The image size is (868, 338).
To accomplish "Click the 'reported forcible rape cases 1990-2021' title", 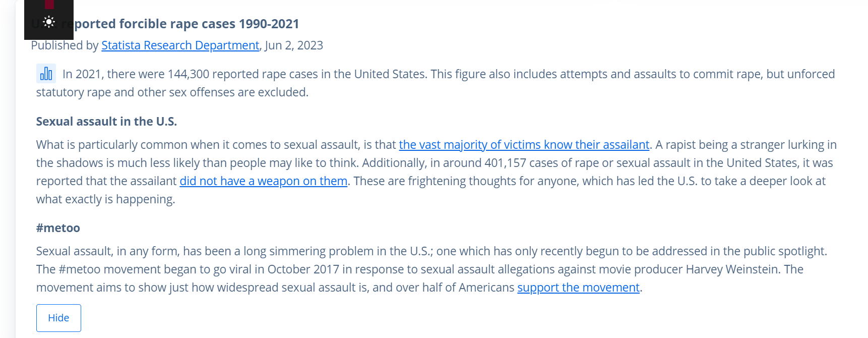I will coord(180,24).
